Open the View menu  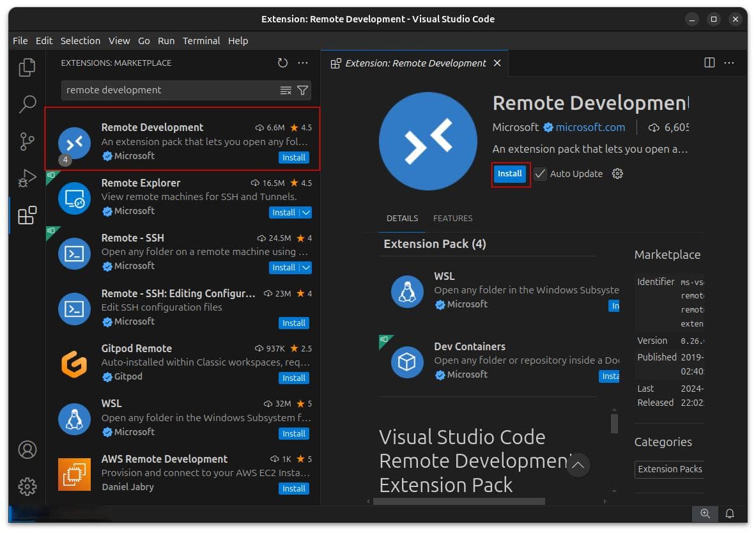coord(119,41)
